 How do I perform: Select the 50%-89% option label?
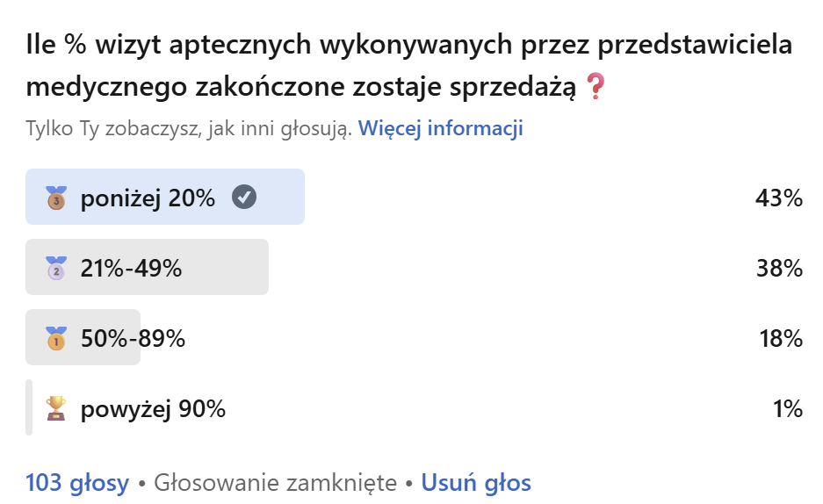[x=133, y=339]
